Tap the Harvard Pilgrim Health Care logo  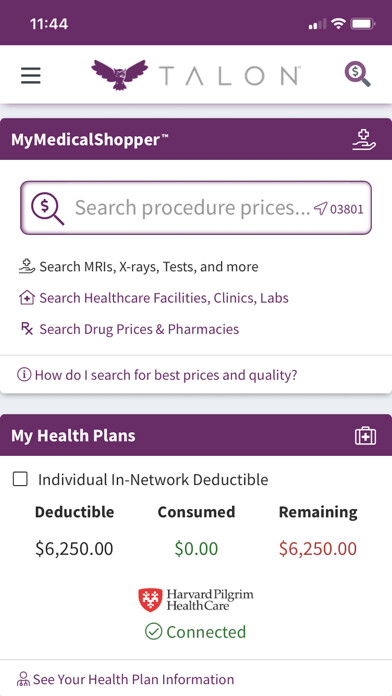pos(196,600)
